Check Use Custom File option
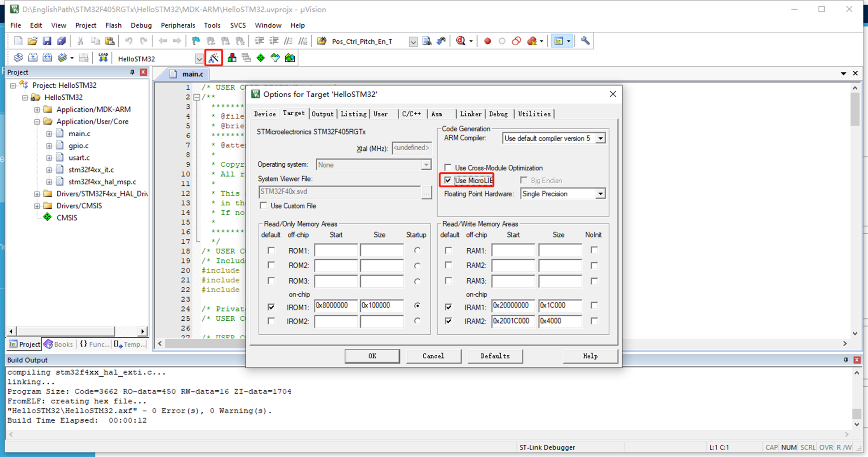 (264, 205)
